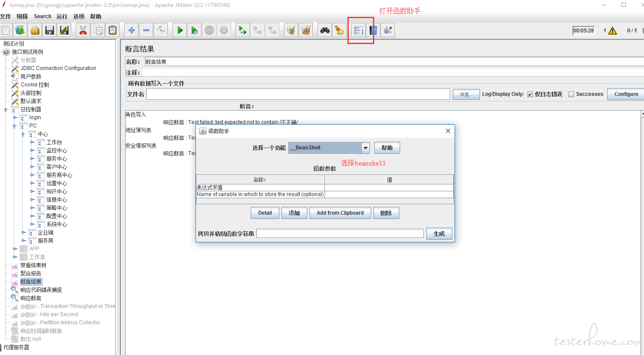Open the 选项 menu
Viewport: 644px width, 355px height.
click(x=79, y=16)
